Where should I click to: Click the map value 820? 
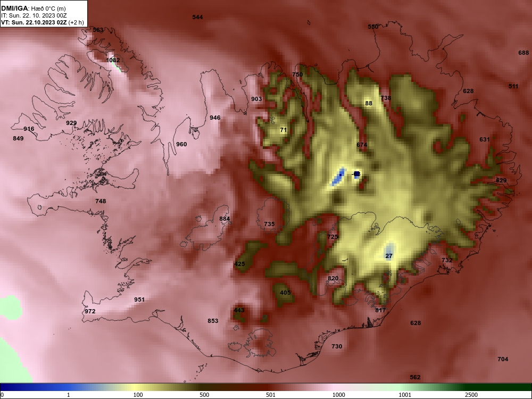click(333, 278)
